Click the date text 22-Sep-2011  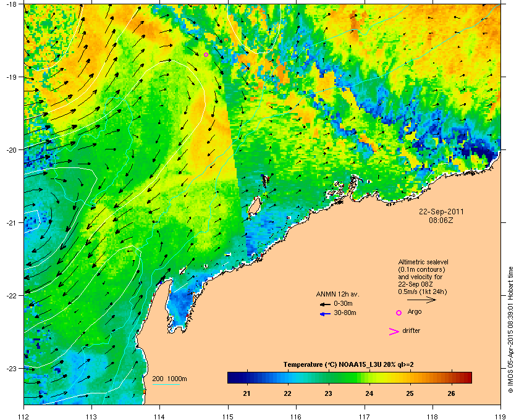441,212
